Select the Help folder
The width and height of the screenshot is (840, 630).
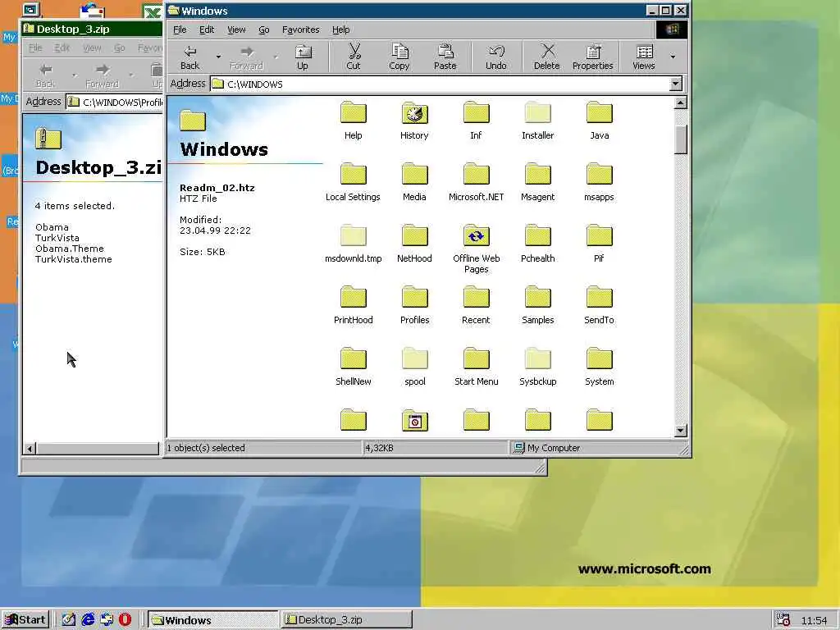pos(353,121)
